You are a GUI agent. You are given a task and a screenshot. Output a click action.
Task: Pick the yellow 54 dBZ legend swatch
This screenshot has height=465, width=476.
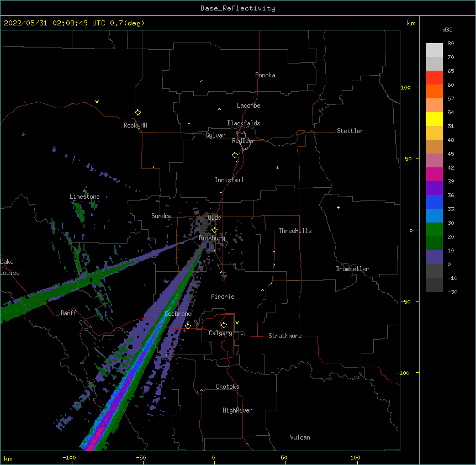(x=434, y=119)
